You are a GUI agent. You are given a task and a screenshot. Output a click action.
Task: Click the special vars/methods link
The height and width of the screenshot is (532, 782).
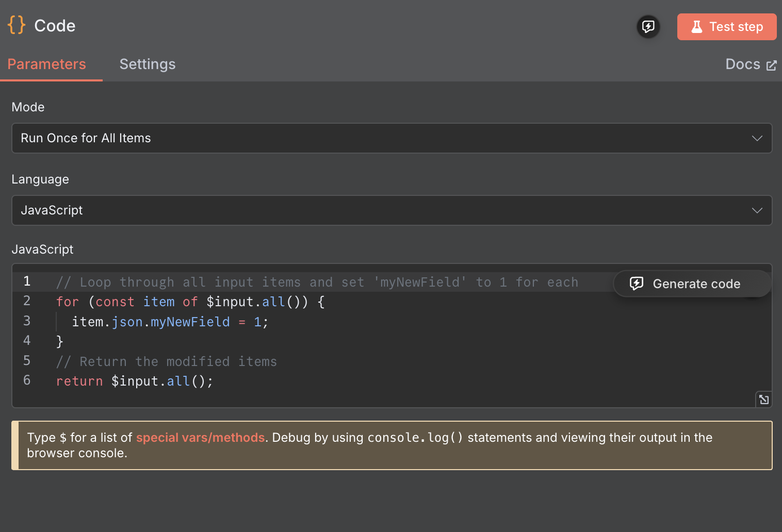point(200,437)
